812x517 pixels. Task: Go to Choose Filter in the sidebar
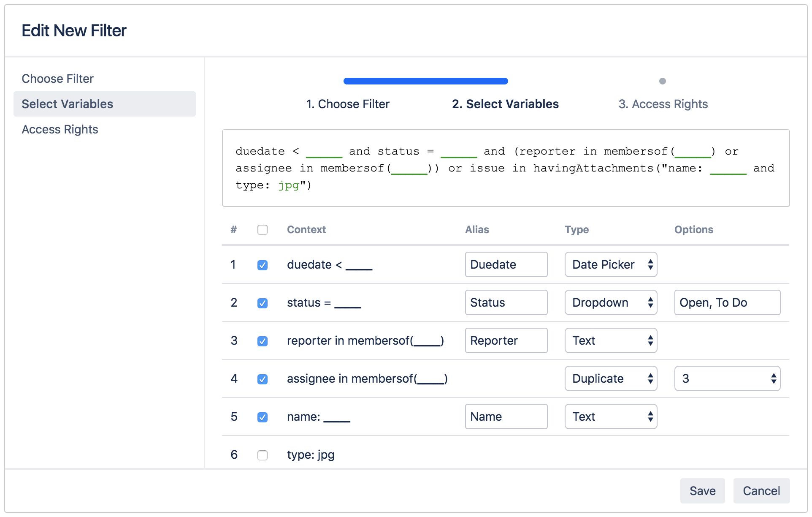[x=57, y=79]
